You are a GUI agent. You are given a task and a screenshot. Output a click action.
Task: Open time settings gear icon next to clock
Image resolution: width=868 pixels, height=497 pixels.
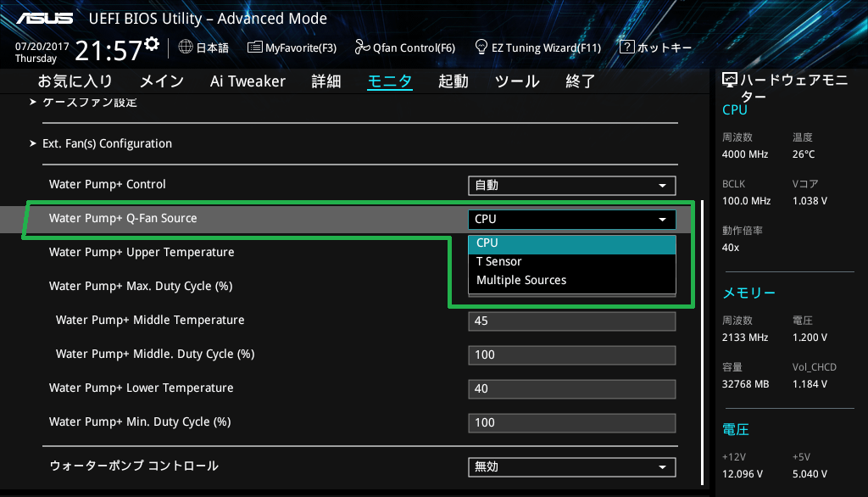[x=152, y=44]
